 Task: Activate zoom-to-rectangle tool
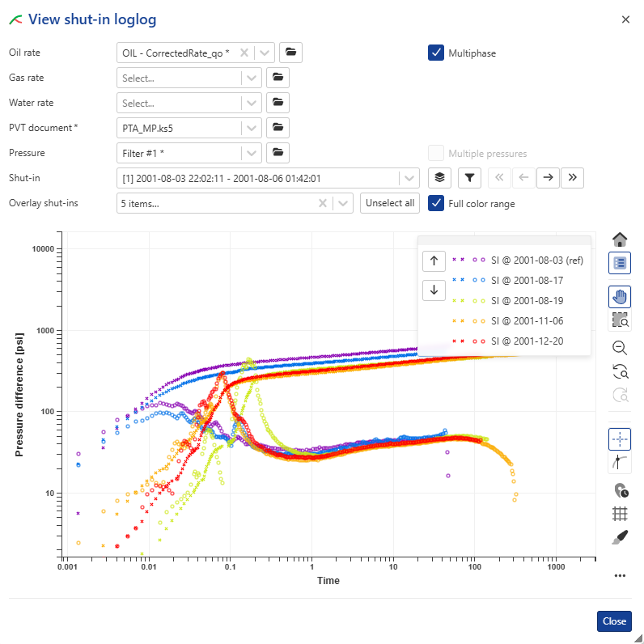point(620,320)
